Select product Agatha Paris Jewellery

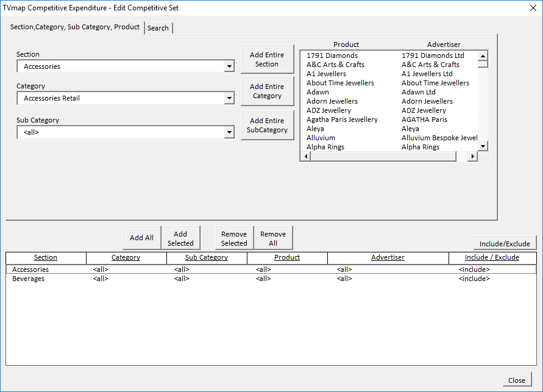342,119
